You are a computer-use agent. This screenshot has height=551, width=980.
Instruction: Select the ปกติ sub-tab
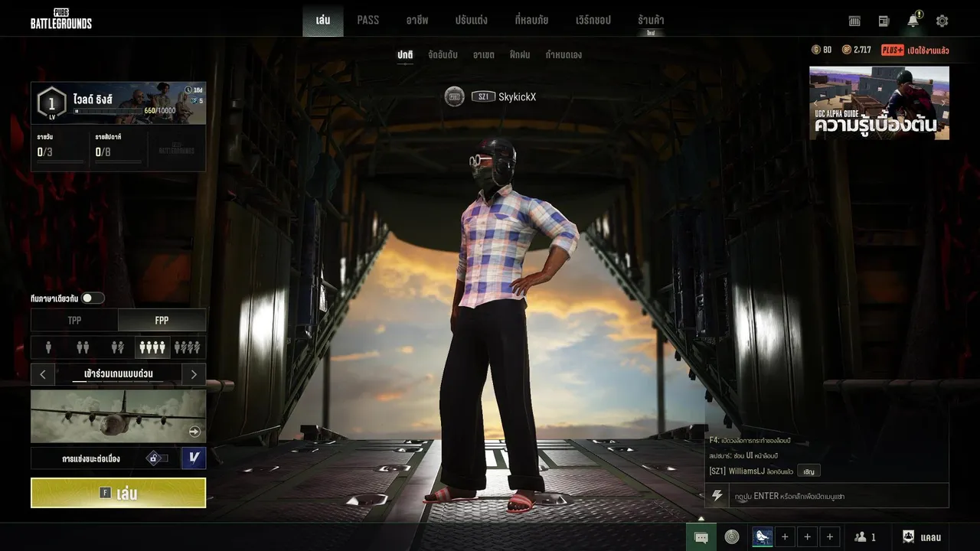[405, 55]
